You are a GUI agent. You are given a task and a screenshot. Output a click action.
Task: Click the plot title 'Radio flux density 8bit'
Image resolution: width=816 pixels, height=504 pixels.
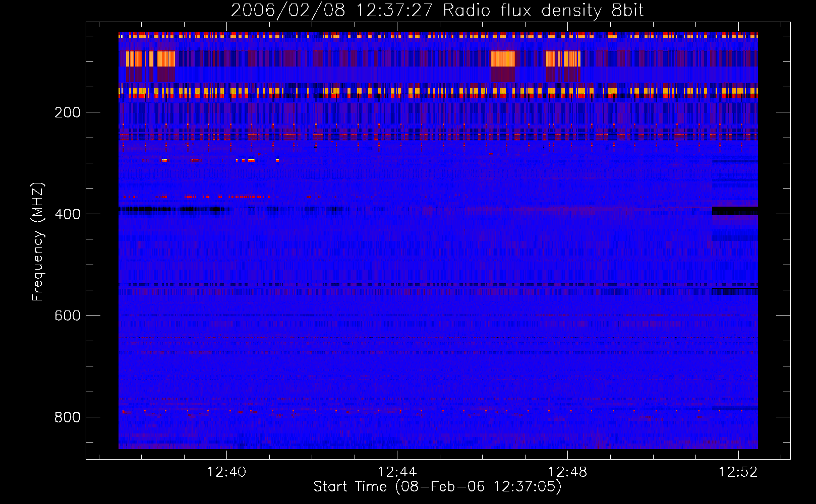[x=543, y=11]
